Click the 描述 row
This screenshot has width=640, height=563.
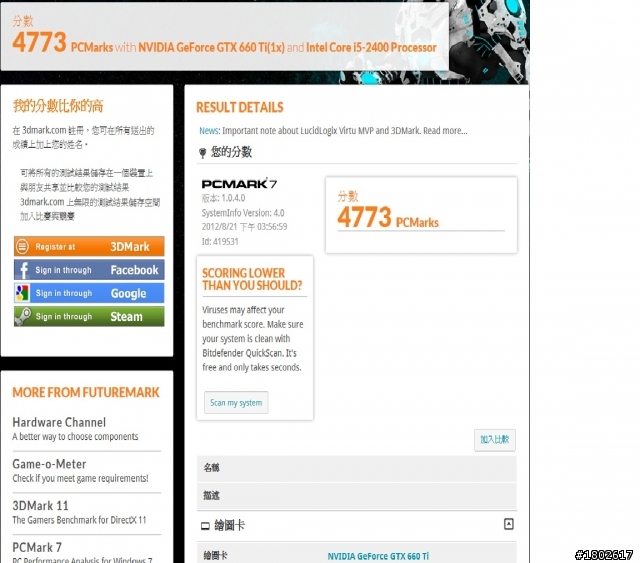tap(357, 496)
